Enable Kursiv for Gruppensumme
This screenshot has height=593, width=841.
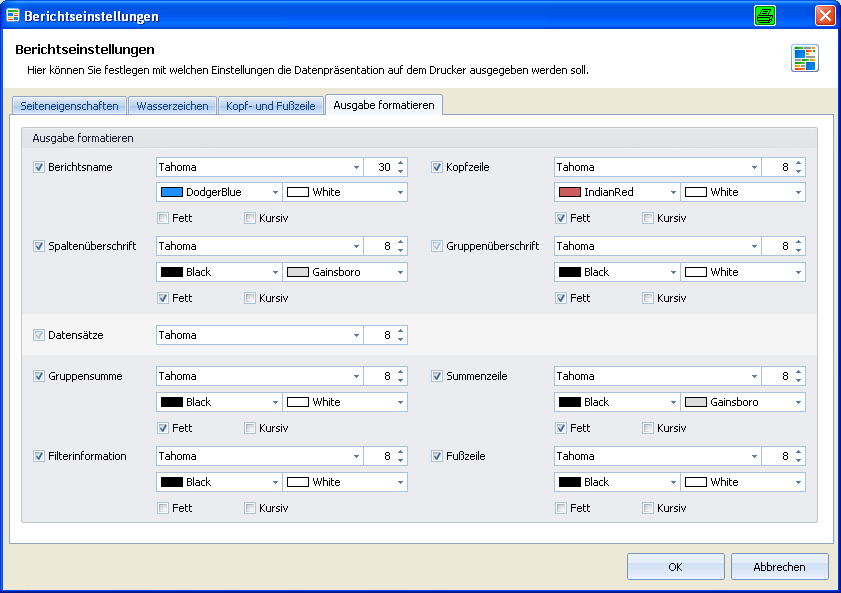[250, 428]
